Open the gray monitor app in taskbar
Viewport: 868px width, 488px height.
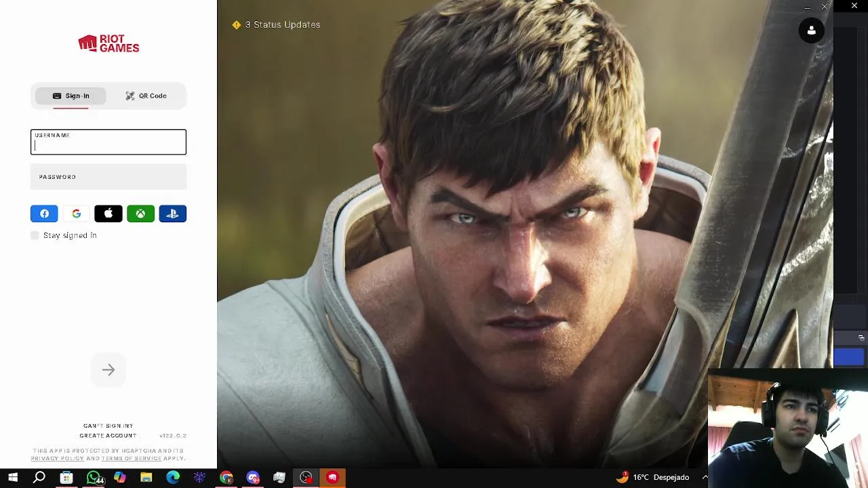(x=279, y=478)
